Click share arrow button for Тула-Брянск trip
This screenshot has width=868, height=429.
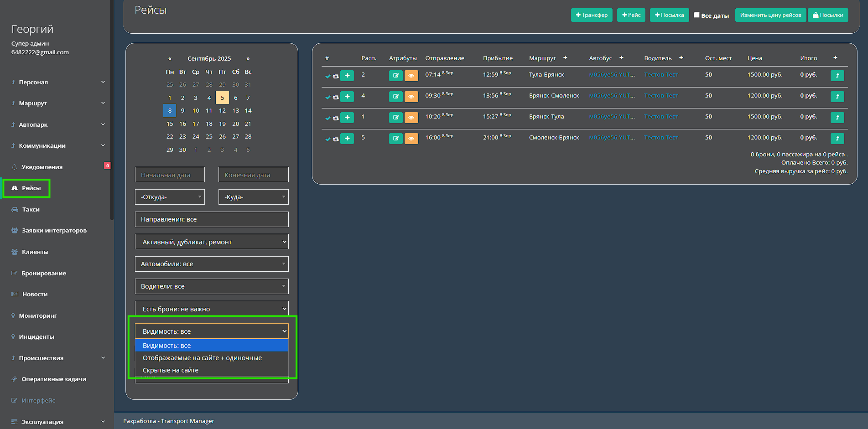(837, 76)
